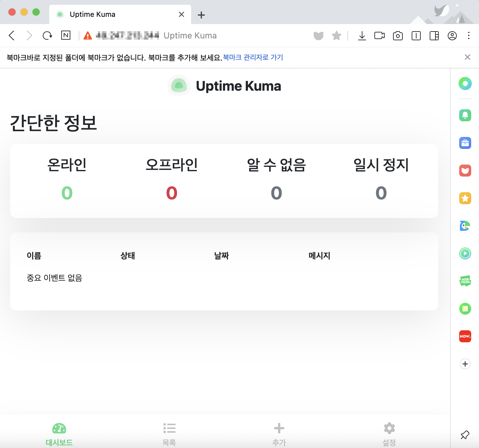Open the green bell notifications sidebar icon

tap(465, 115)
